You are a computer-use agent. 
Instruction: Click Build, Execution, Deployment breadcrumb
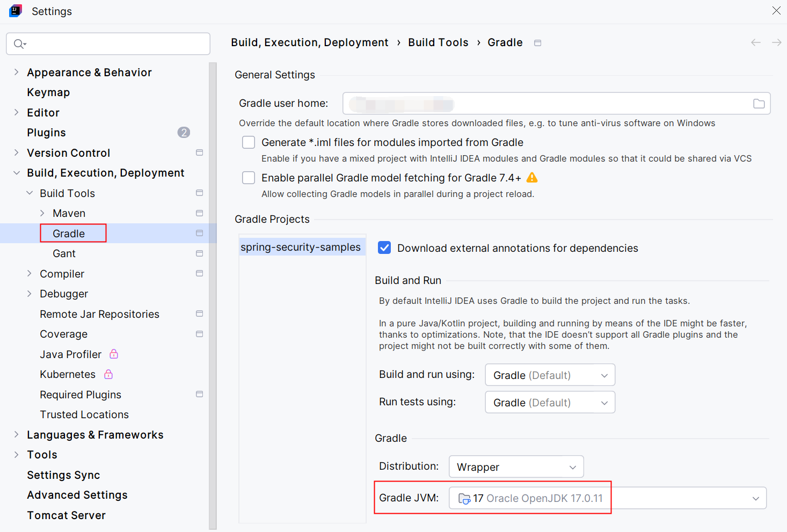click(310, 42)
